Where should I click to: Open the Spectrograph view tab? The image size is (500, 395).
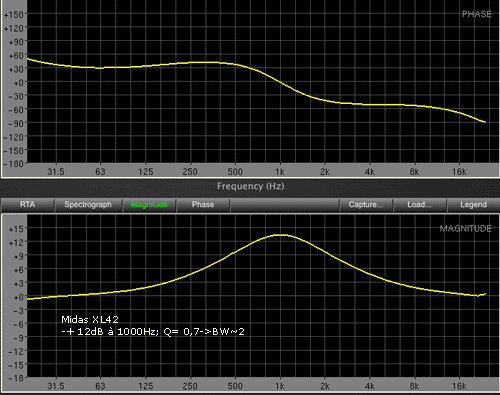point(88,205)
